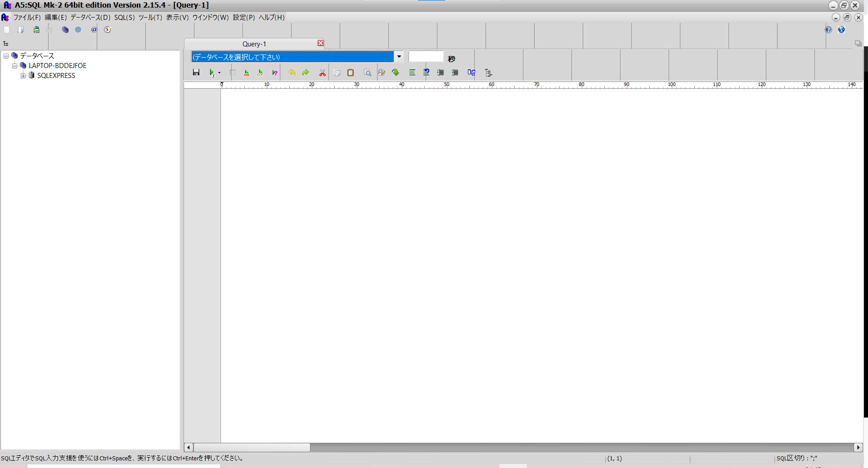Click the clock scheduler icon
This screenshot has width=868, height=468.
pyautogui.click(x=108, y=30)
